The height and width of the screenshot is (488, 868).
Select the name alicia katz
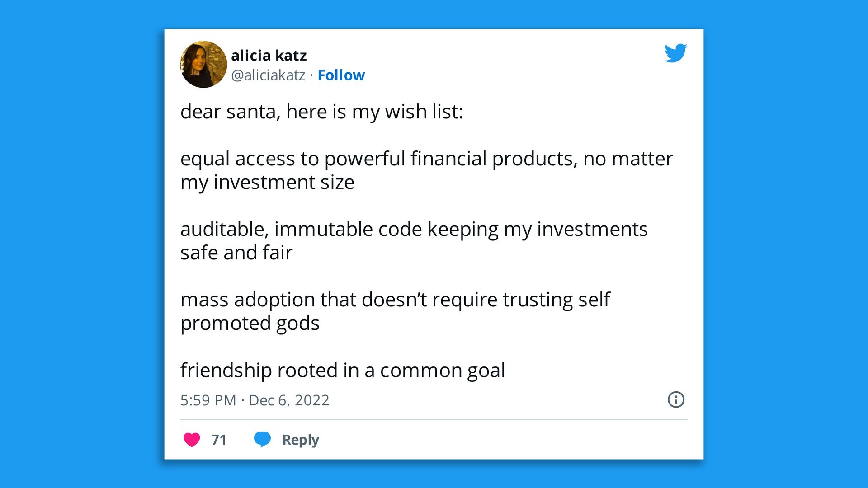pyautogui.click(x=269, y=55)
